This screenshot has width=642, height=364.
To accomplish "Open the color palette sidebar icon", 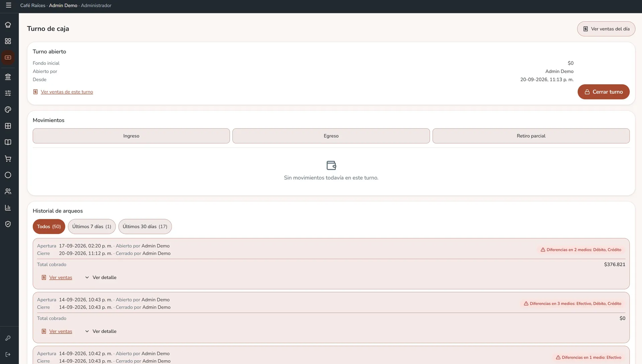I will (8, 110).
